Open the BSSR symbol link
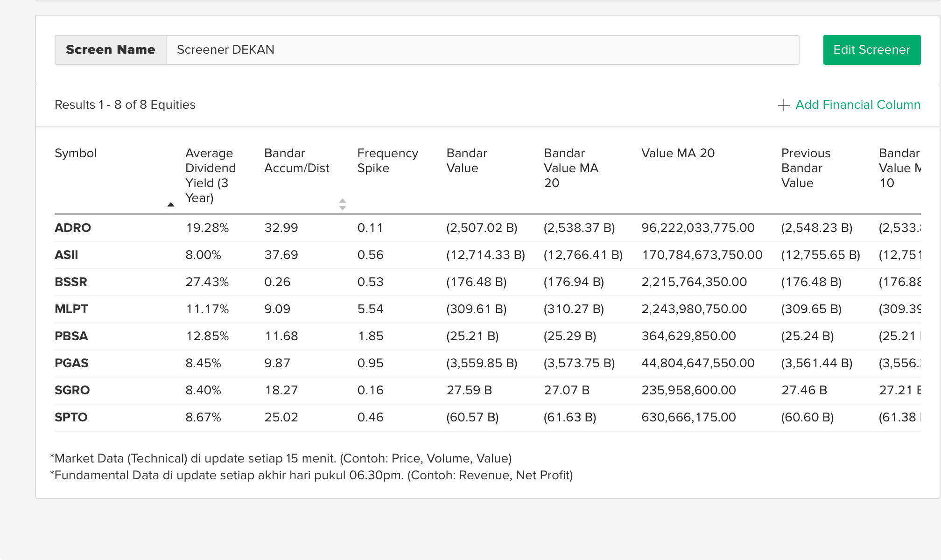Image resolution: width=941 pixels, height=560 pixels. (x=71, y=282)
